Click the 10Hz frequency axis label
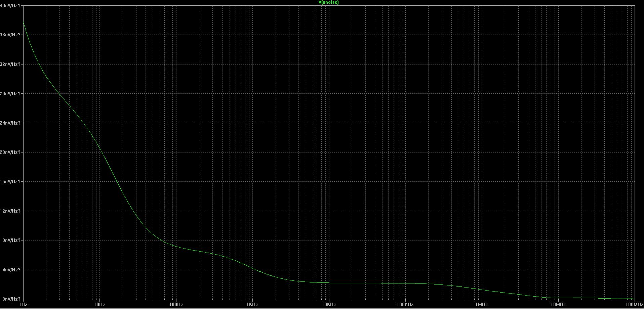 pyautogui.click(x=99, y=305)
